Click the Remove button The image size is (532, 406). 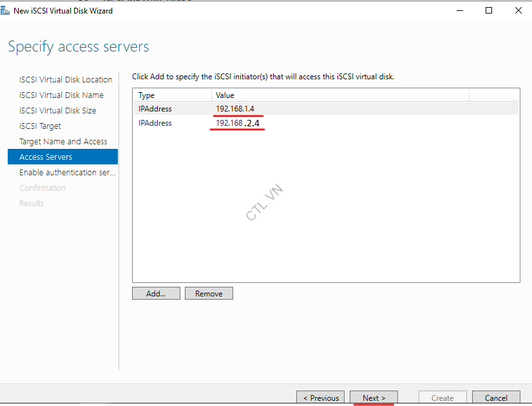209,293
